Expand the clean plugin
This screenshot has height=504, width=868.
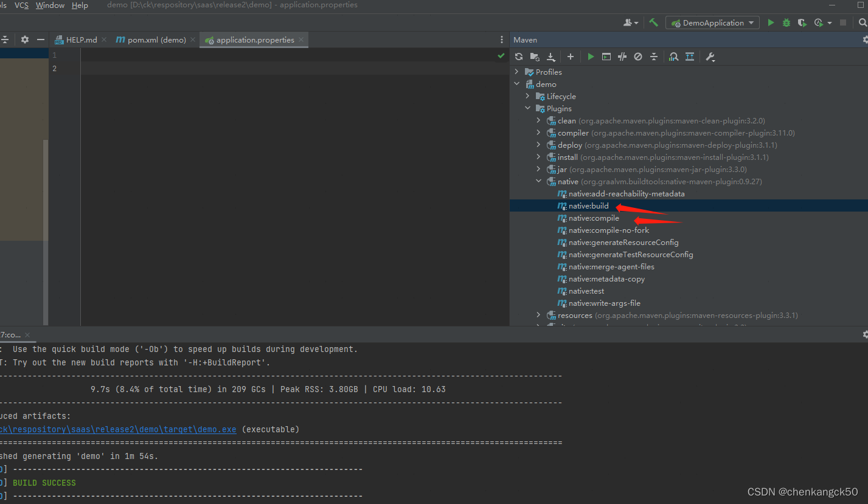[x=538, y=120]
